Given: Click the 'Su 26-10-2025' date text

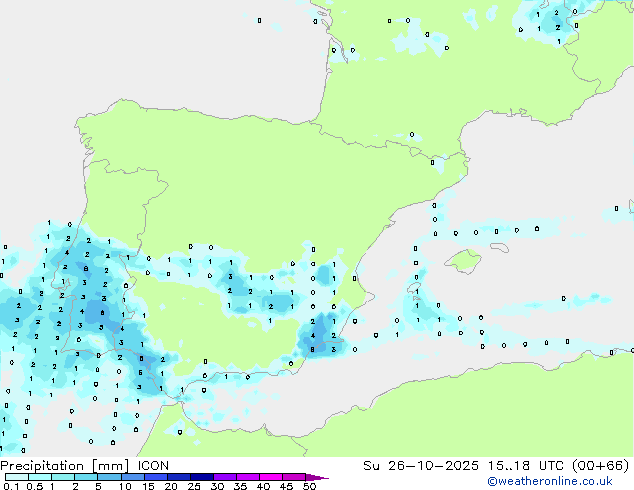Looking at the screenshot, I should tap(421, 466).
